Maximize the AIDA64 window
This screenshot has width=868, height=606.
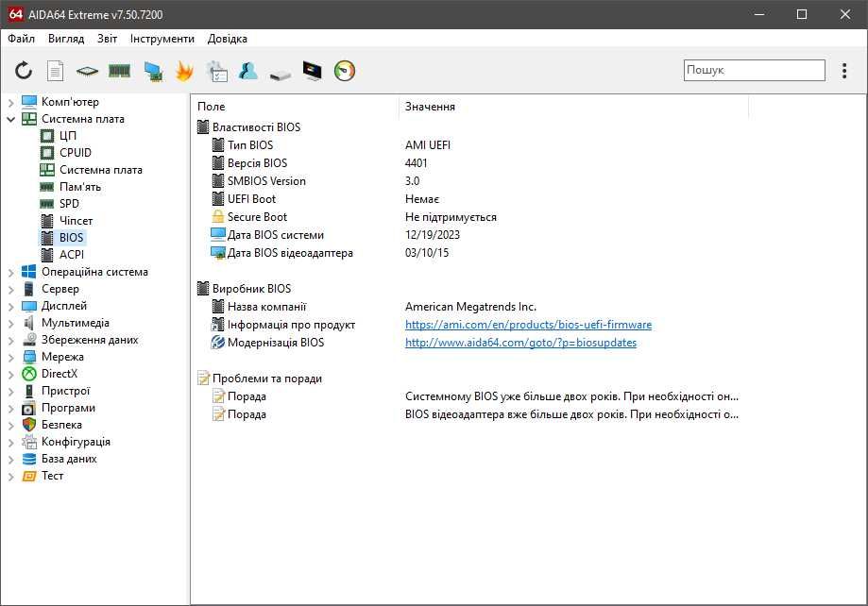pyautogui.click(x=802, y=14)
